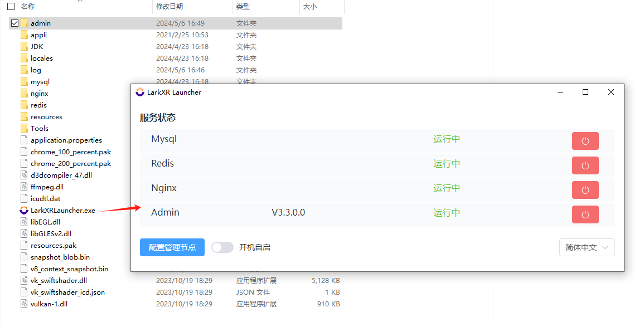Minimize the LarkXR Launcher window
The image size is (644, 327).
point(560,92)
